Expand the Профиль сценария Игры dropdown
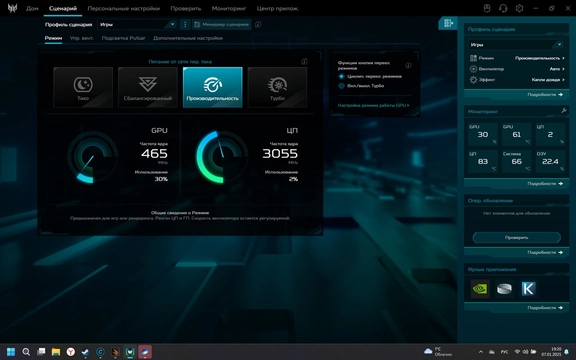The width and height of the screenshot is (576, 360). point(137,24)
